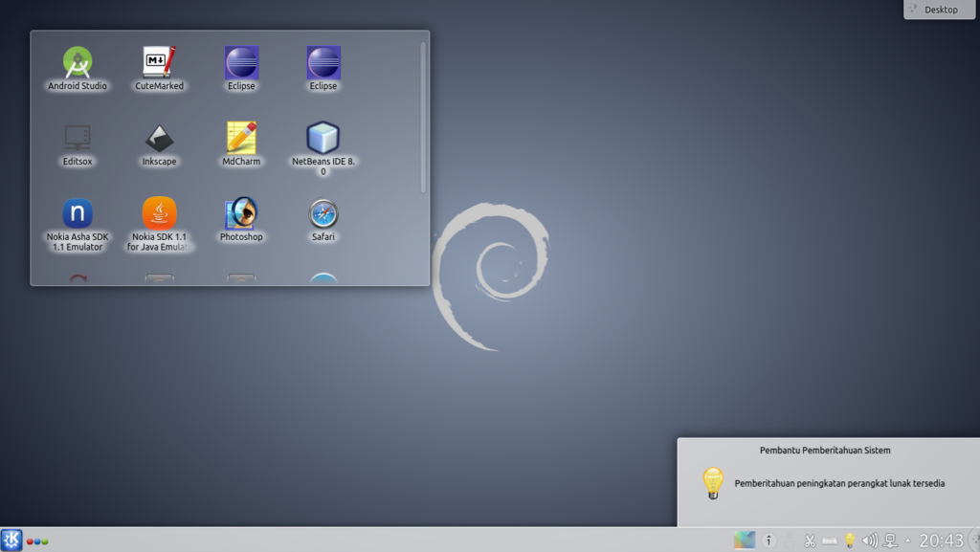Click the folder view vertical scrollbar
Image resolution: width=980 pixels, height=552 pixels.
pos(423,118)
